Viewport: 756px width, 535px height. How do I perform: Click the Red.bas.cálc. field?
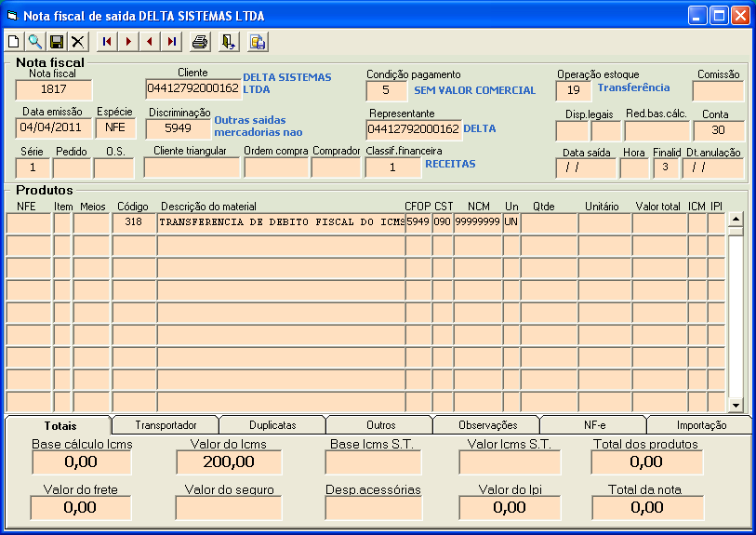tap(657, 131)
